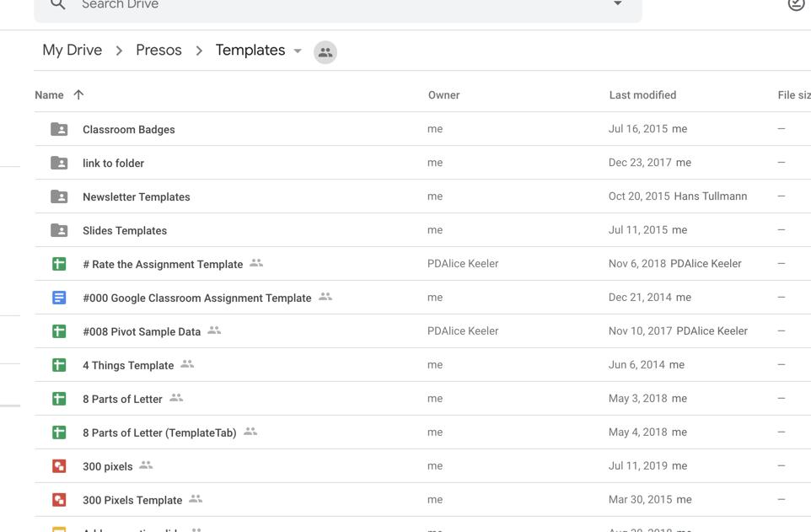This screenshot has height=532, width=811.
Task: Sort by Name column header
Action: click(49, 95)
